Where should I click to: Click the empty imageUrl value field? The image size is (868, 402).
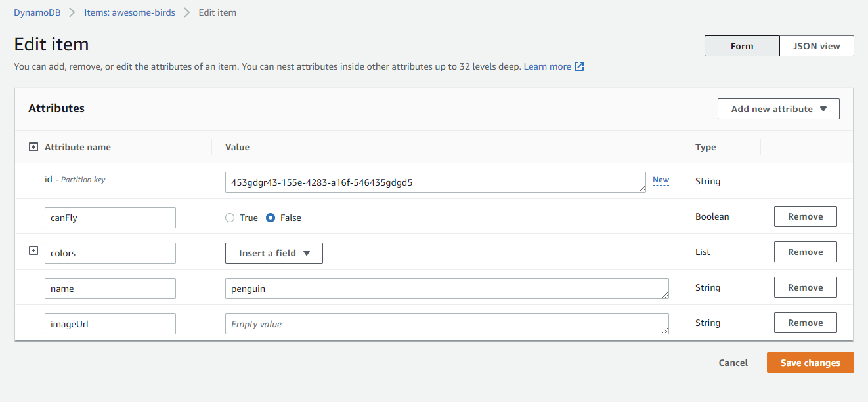point(446,324)
